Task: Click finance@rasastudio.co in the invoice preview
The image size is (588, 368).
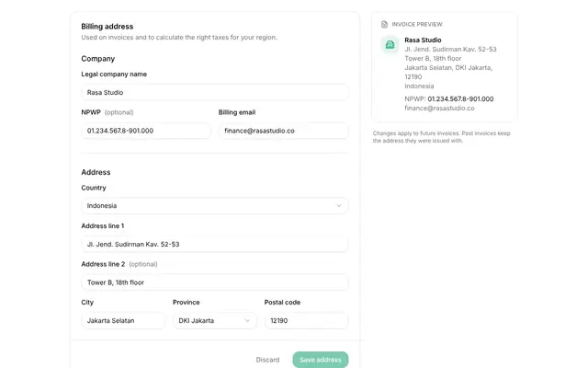Action: coord(439,109)
